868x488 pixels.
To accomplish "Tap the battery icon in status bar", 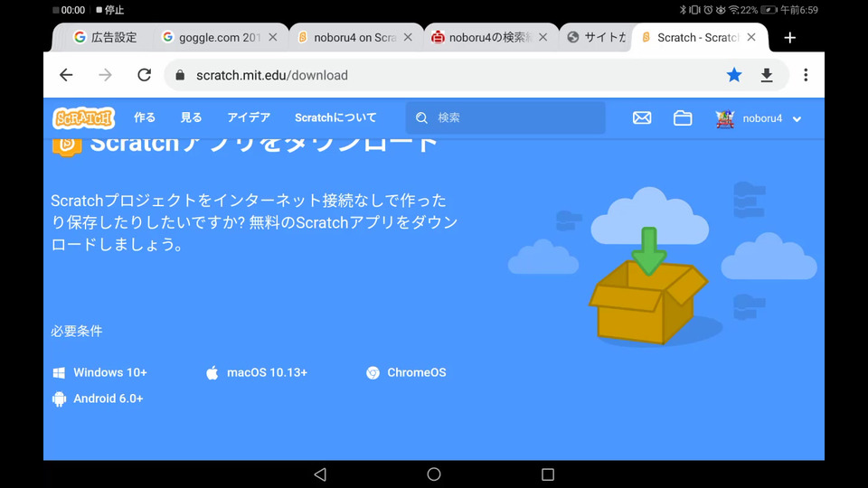I will [x=769, y=10].
